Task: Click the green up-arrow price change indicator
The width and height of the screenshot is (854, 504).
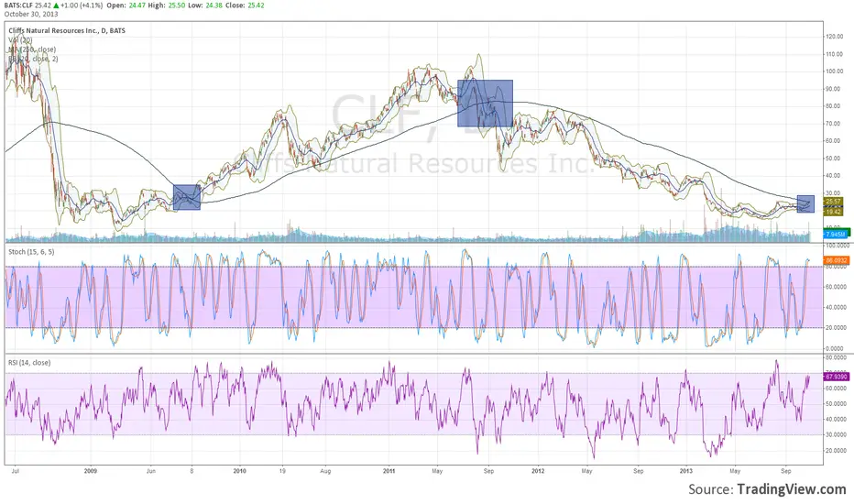Action: (x=56, y=5)
